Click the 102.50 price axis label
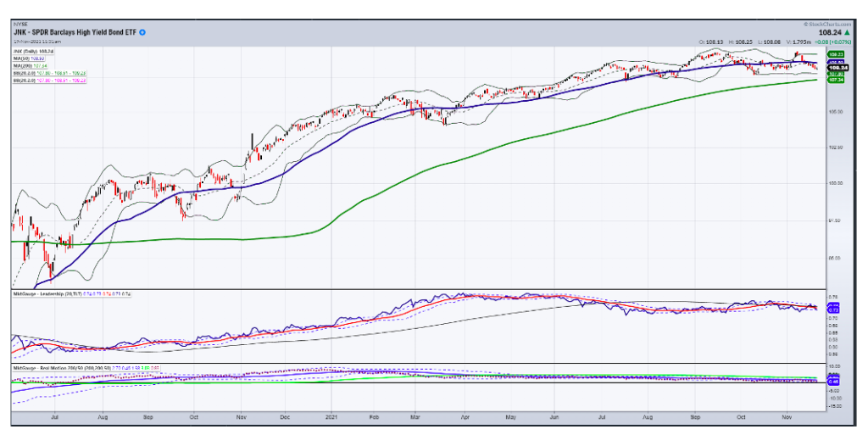This screenshot has width=868, height=446. coord(835,148)
